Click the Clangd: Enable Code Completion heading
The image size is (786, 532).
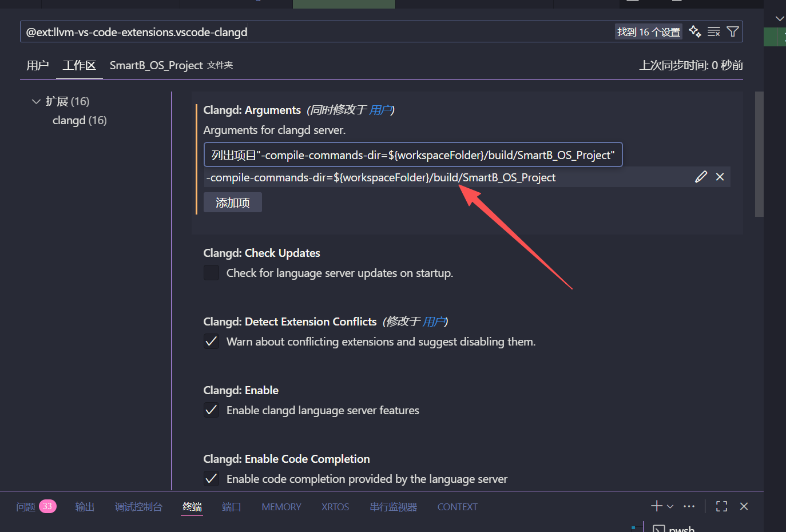287,459
